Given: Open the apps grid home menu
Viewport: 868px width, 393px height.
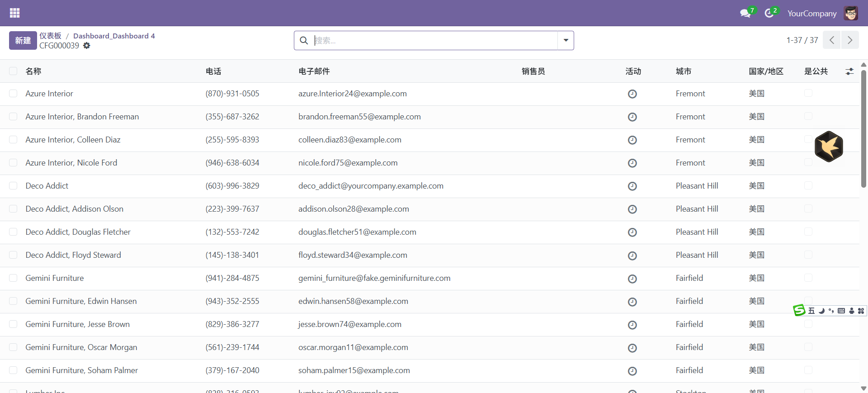Looking at the screenshot, I should coord(14,13).
